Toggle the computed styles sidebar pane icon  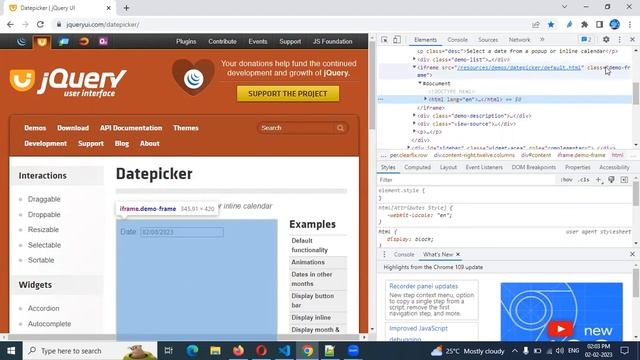click(x=624, y=180)
